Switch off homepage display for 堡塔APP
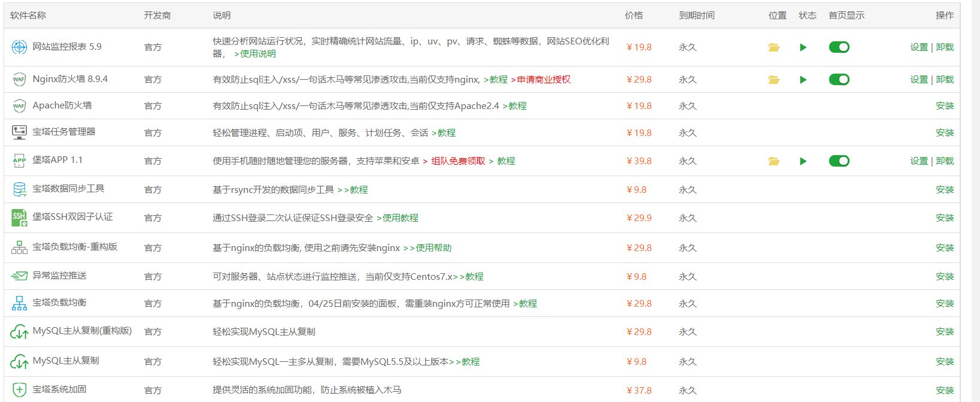 [839, 161]
